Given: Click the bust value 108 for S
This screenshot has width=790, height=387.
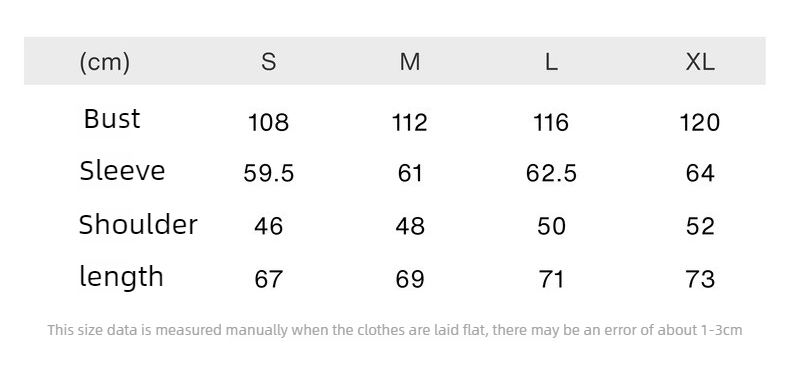Looking at the screenshot, I should (x=269, y=122).
